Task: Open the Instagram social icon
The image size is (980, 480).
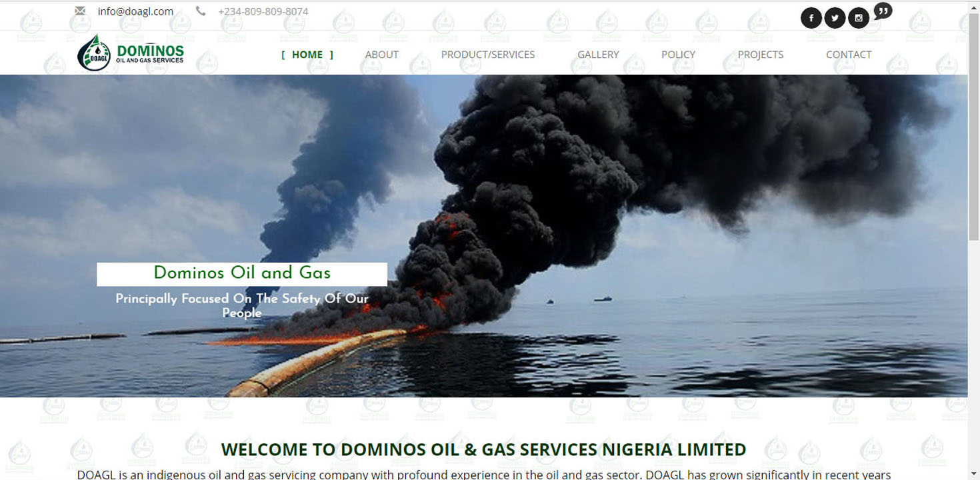Action: (x=859, y=18)
